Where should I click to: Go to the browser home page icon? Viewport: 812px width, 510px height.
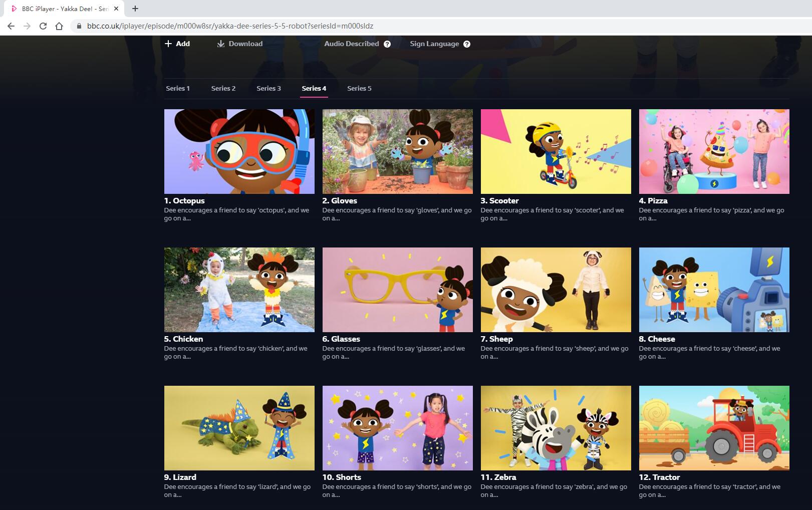coord(59,26)
